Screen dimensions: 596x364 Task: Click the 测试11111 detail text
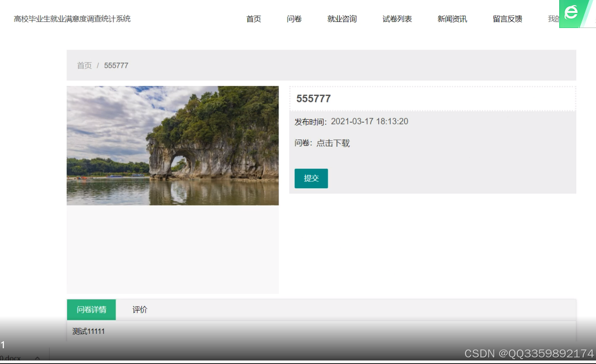pos(89,332)
